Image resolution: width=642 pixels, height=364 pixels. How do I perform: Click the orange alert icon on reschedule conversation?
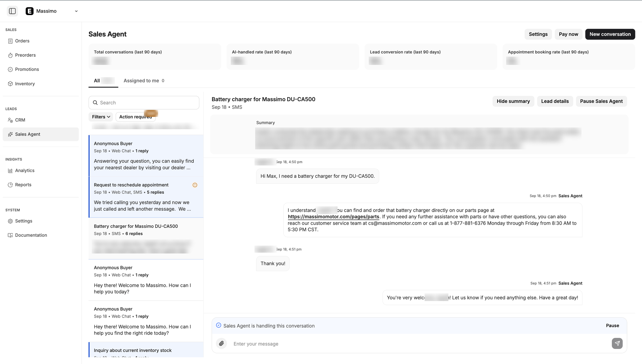(x=195, y=185)
